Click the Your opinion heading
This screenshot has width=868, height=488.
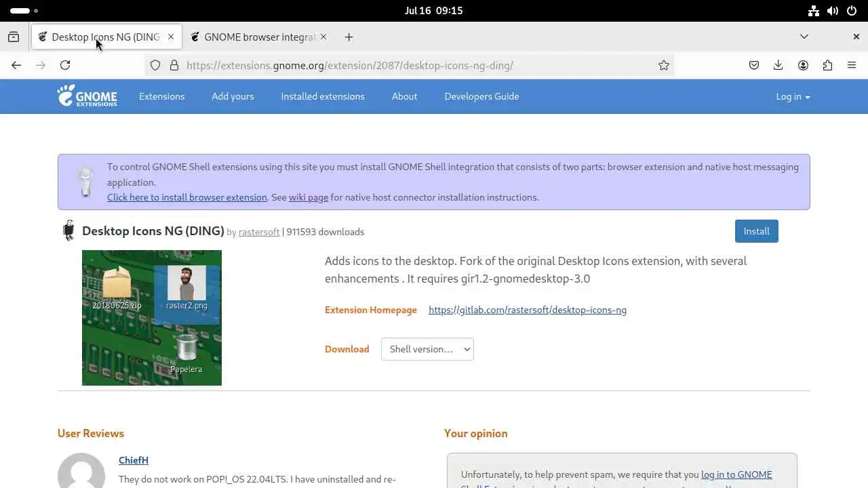tap(476, 433)
